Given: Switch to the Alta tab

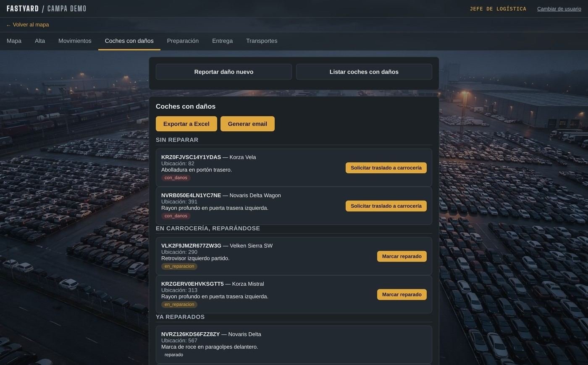Looking at the screenshot, I should 40,41.
